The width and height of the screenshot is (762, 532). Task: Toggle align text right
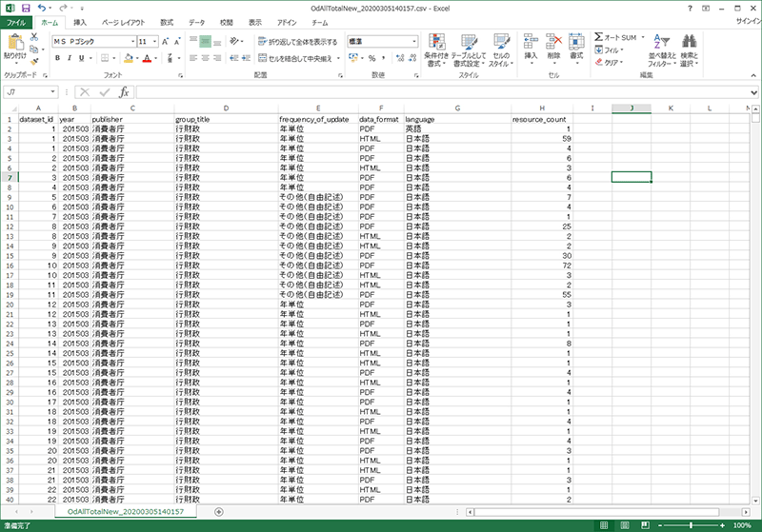tap(217, 58)
